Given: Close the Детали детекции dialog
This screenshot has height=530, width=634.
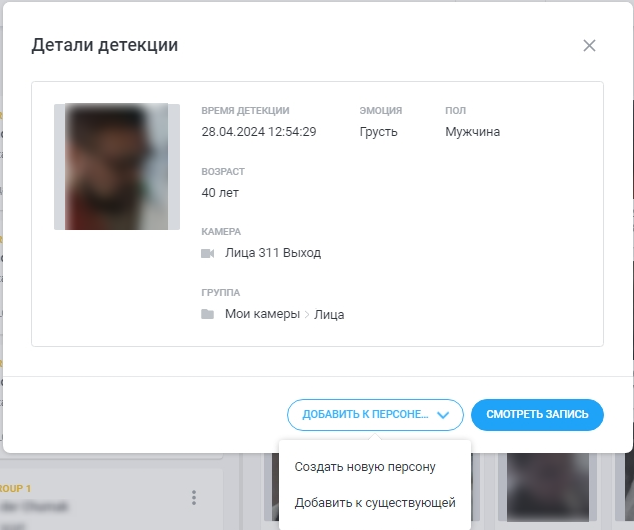Looking at the screenshot, I should 589,46.
